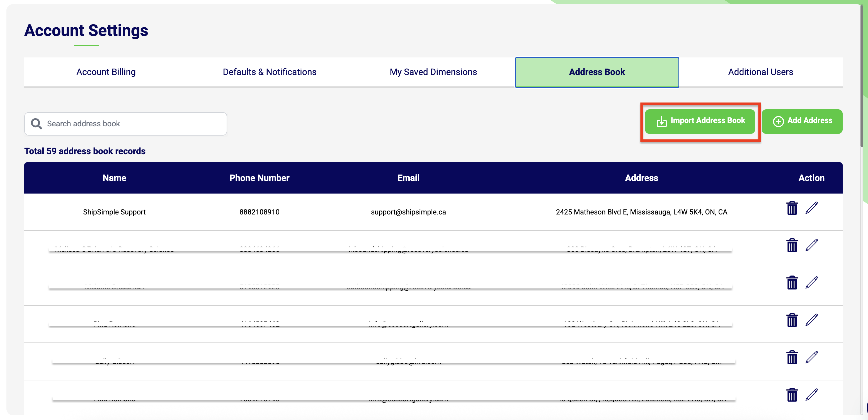Image resolution: width=868 pixels, height=420 pixels.
Task: Delete the Melanie Steadman address record
Action: click(792, 283)
